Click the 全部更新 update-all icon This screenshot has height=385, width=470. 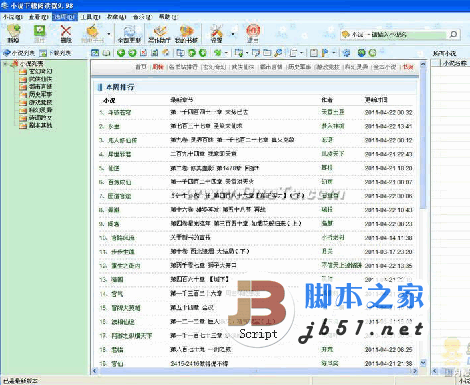(x=129, y=33)
